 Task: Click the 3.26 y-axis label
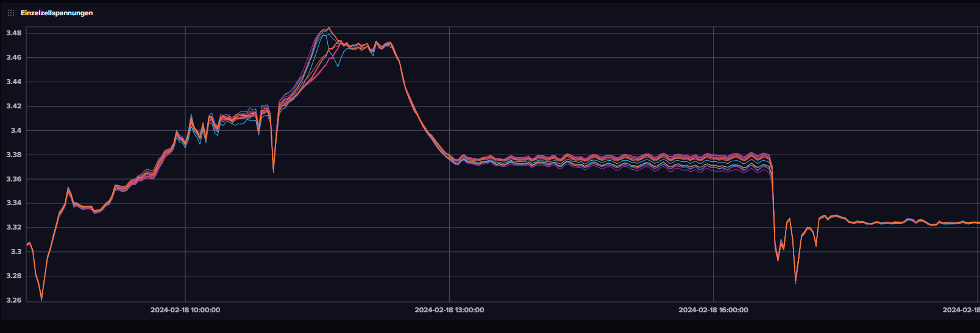[13, 300]
